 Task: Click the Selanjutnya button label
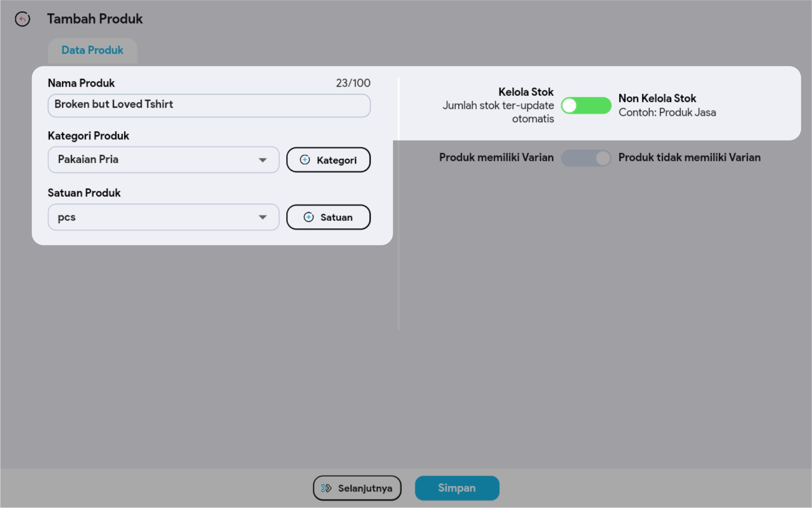[x=365, y=488]
